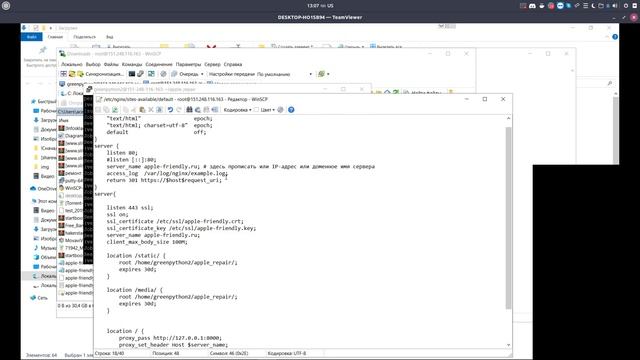Viewport: 640px width, 360px height.
Task: Click the scroll down arrow of editor
Action: tap(508, 345)
